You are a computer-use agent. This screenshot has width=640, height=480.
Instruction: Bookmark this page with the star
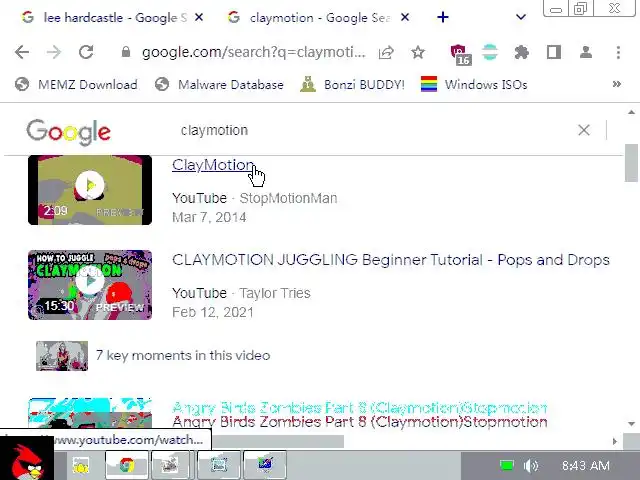(418, 52)
